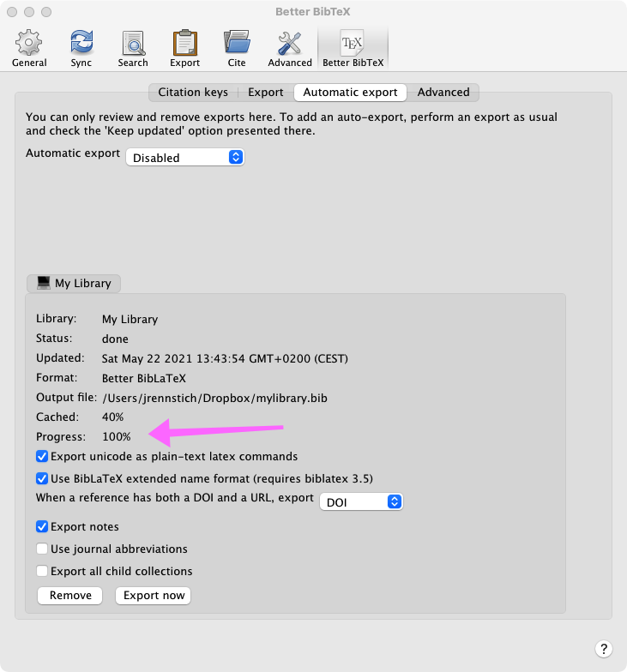Select the My Library auto-export tab
This screenshot has width=627, height=672.
(x=74, y=283)
